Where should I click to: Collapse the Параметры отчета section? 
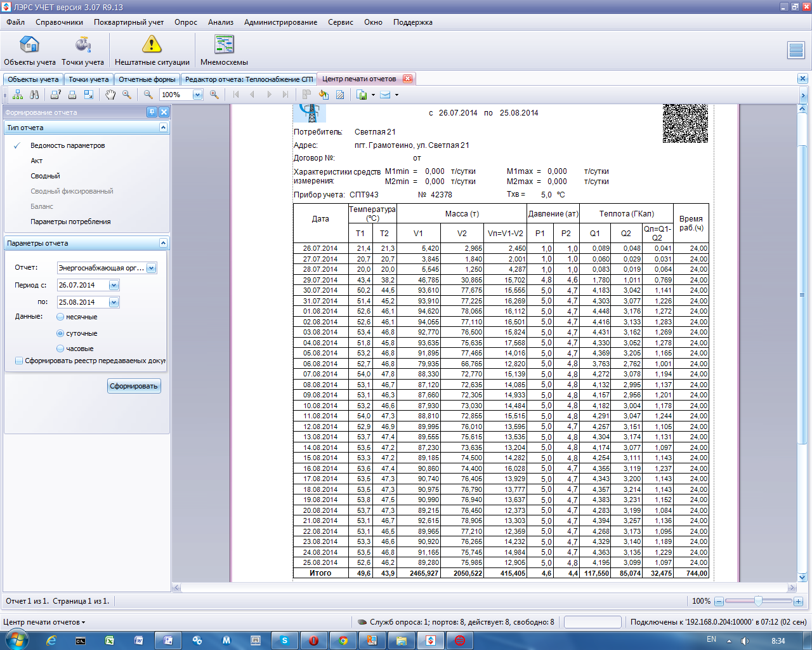click(x=163, y=242)
